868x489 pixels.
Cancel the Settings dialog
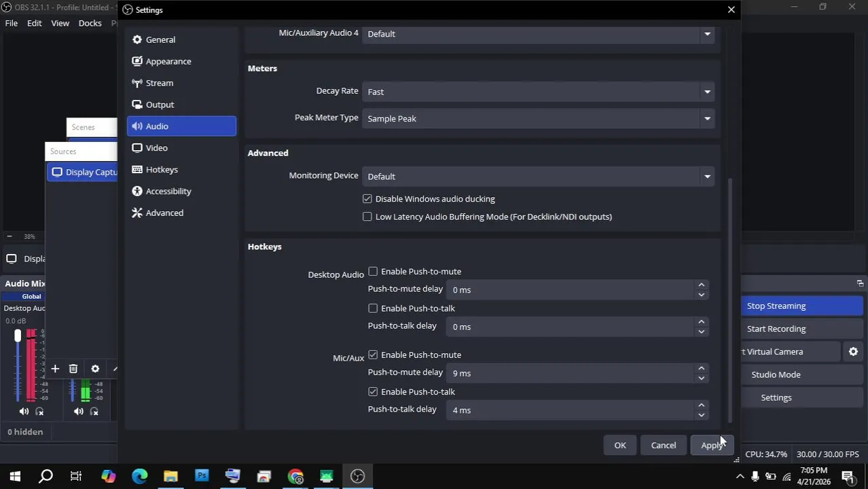664,446
